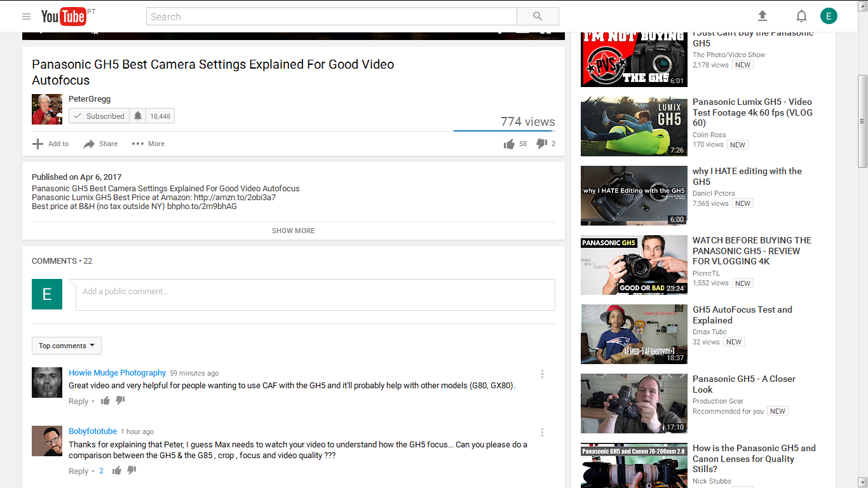Add video to a playlist
Screen dimensions: 868x488
click(50, 144)
